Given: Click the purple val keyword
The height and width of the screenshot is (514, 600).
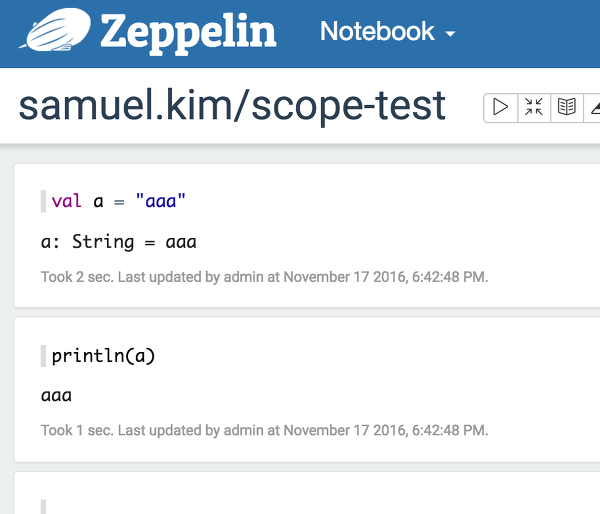Looking at the screenshot, I should point(67,201).
